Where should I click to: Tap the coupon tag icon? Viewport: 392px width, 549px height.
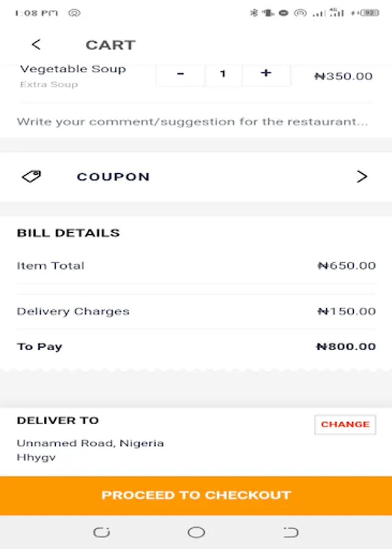(32, 176)
